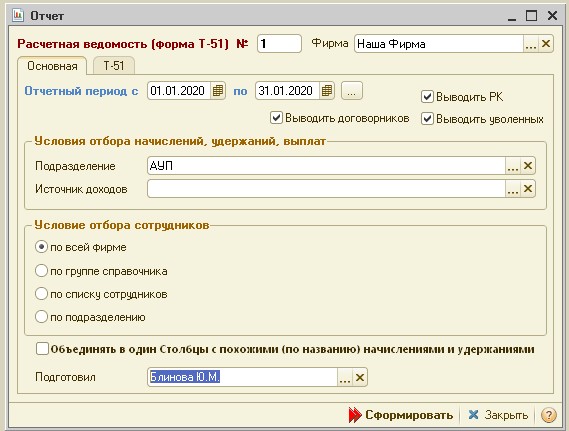
Task: Select по группе справочника radio option
Action: tap(41, 271)
